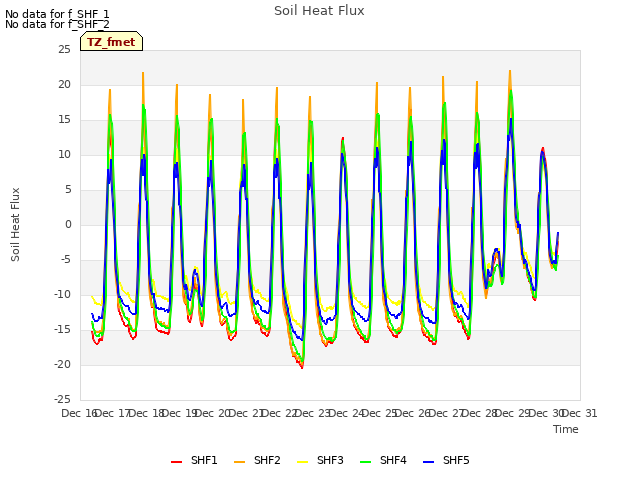The height and width of the screenshot is (480, 640).
Task: Click the TZ_fmet annotation label
Action: 111,42
